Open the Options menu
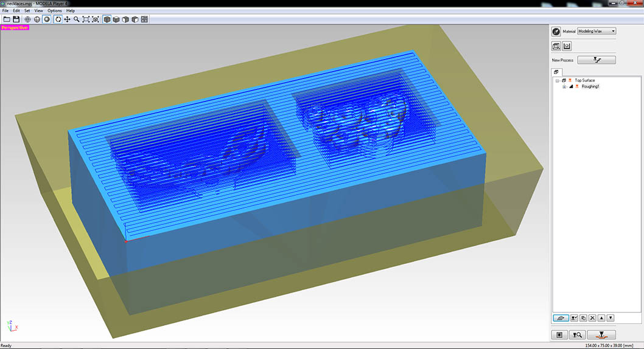This screenshot has width=644, height=349. click(55, 11)
